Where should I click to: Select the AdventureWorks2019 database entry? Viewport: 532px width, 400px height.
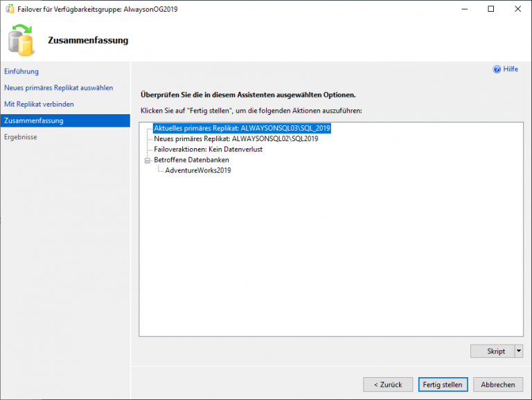pos(198,170)
